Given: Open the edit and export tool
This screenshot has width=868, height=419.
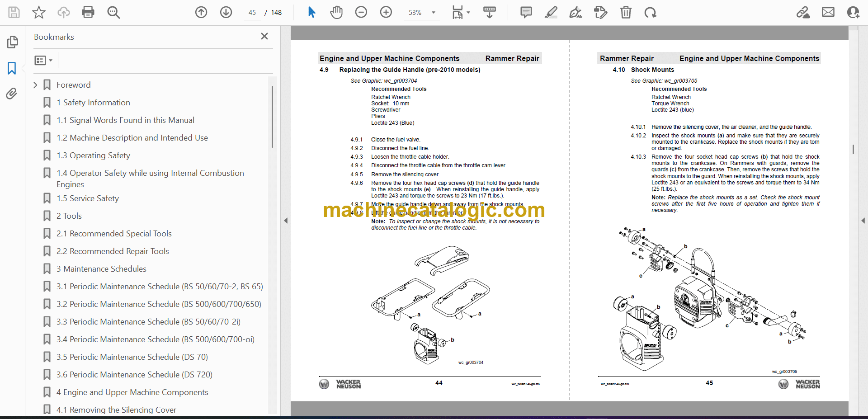Looking at the screenshot, I should 600,12.
